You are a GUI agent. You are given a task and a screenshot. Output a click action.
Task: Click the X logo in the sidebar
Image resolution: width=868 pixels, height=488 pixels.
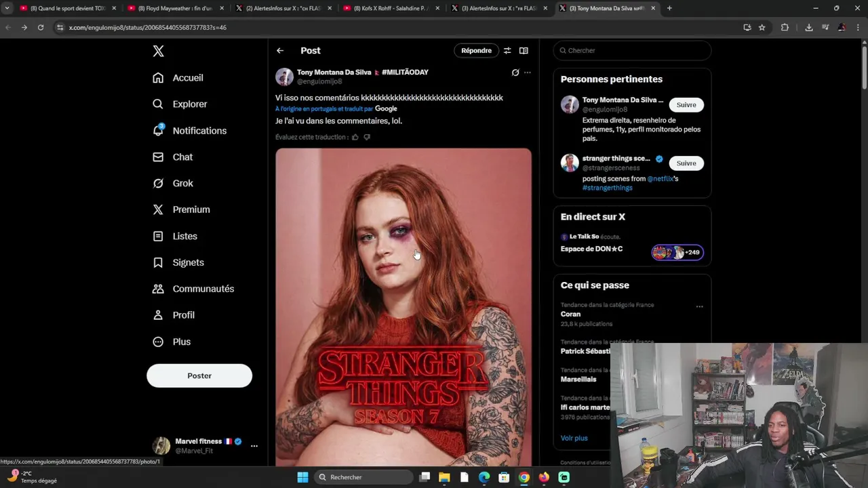pos(158,51)
